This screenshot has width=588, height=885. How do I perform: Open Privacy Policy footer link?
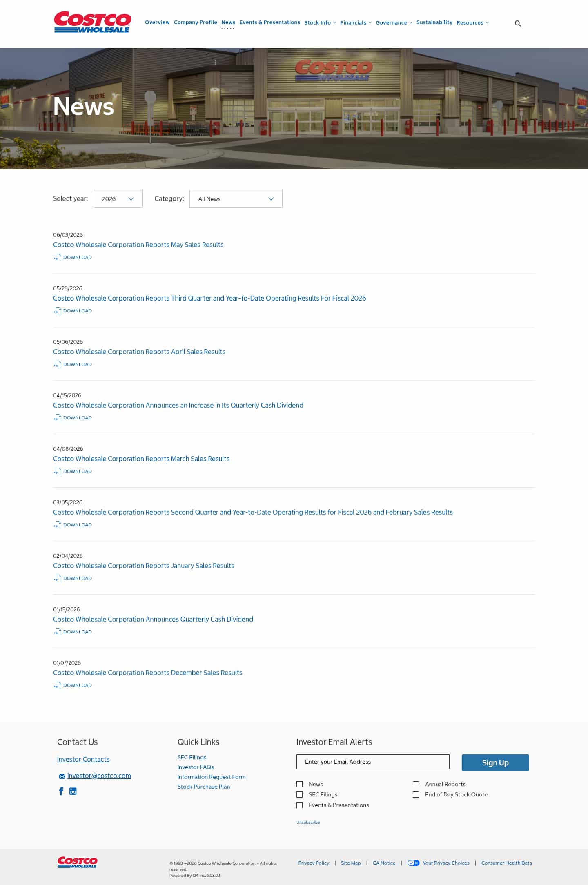click(314, 863)
